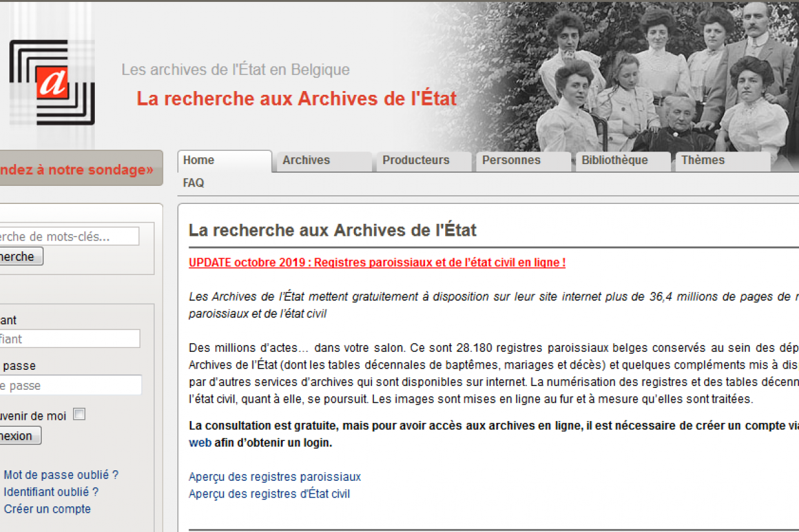This screenshot has width=799, height=532.
Task: Toggle the remember me checkbox
Action: (79, 414)
